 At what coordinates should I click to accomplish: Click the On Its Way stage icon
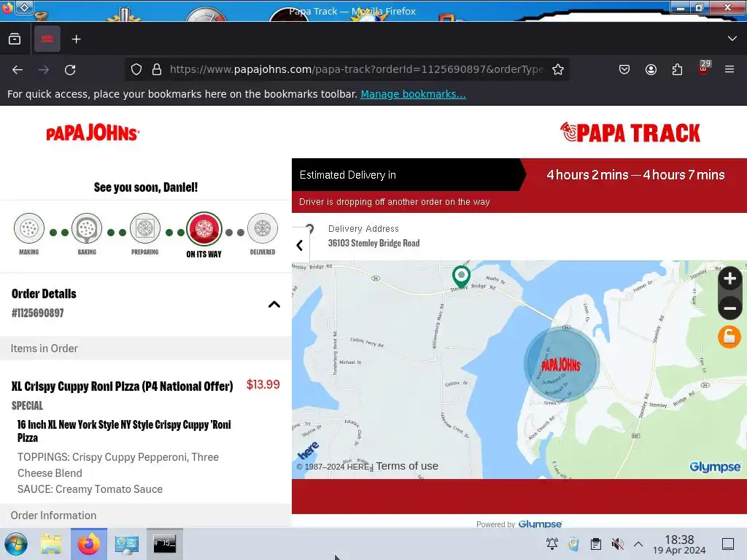(204, 229)
